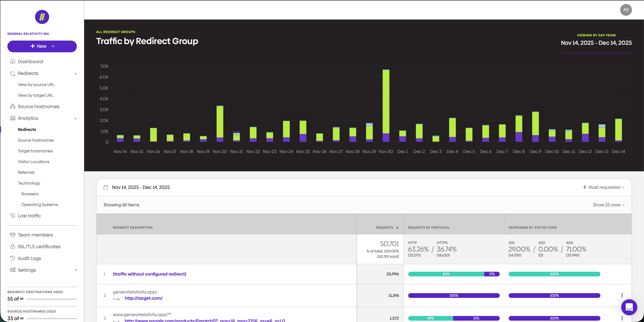Click the Lost traffic icon
644x322 pixels.
13,216
